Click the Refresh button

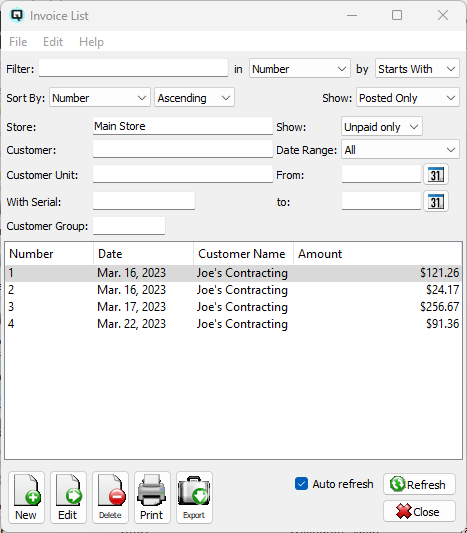419,484
